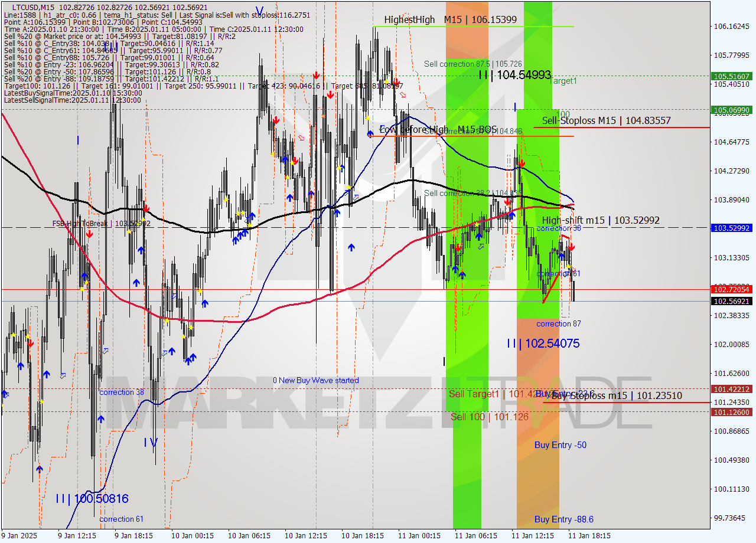Select the red 101.42212 price tag

(732, 389)
